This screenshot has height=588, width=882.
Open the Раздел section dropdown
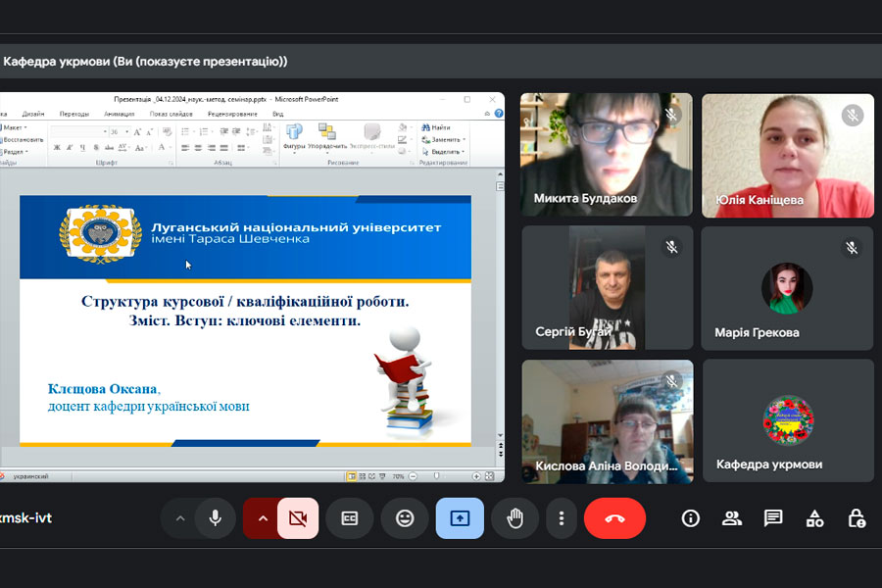pos(15,152)
